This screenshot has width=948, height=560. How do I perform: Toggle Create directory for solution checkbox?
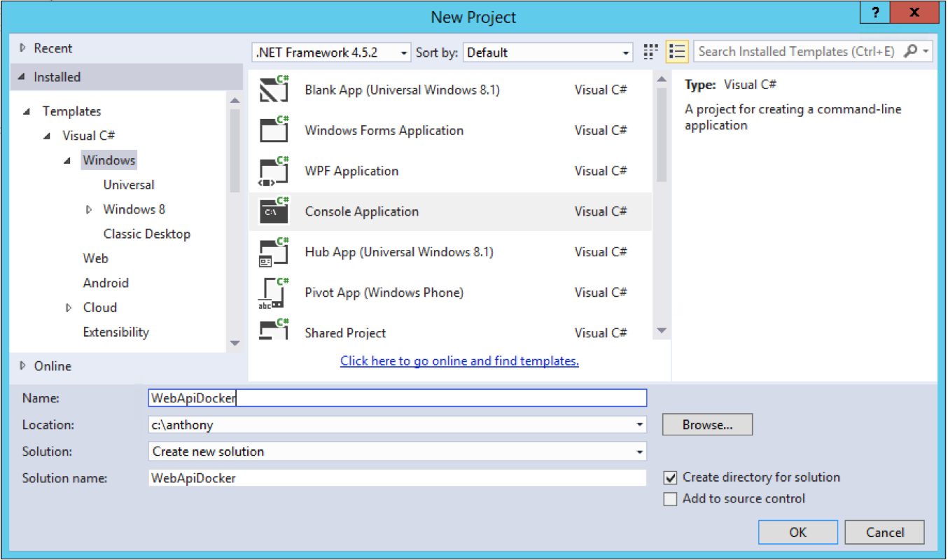click(671, 477)
